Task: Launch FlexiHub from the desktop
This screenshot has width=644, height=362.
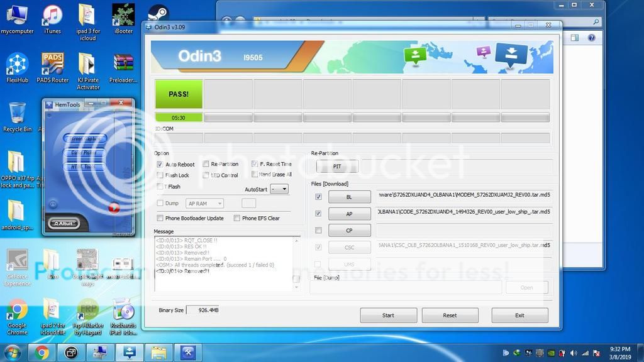Action: tap(17, 65)
